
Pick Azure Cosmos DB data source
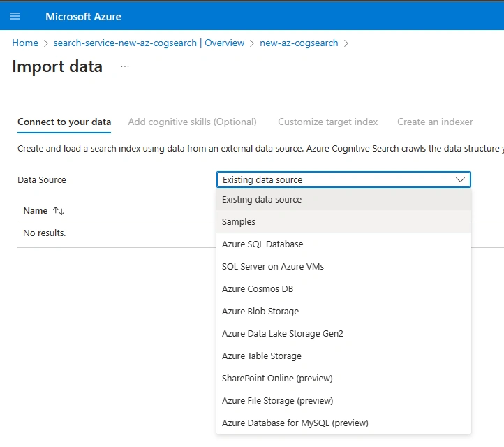pyautogui.click(x=343, y=288)
